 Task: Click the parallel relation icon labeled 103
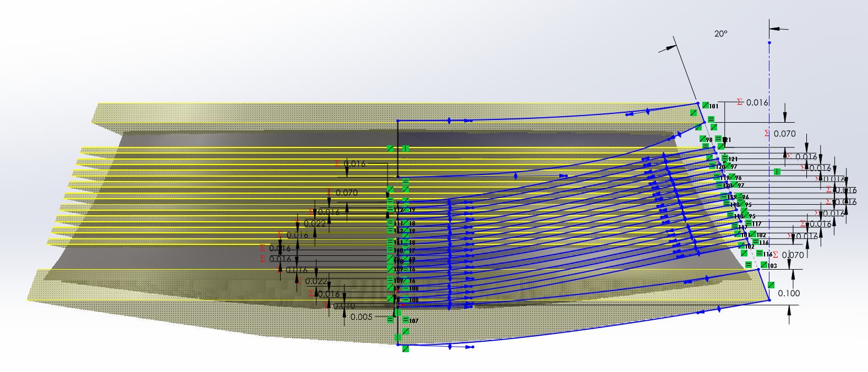pos(764,265)
